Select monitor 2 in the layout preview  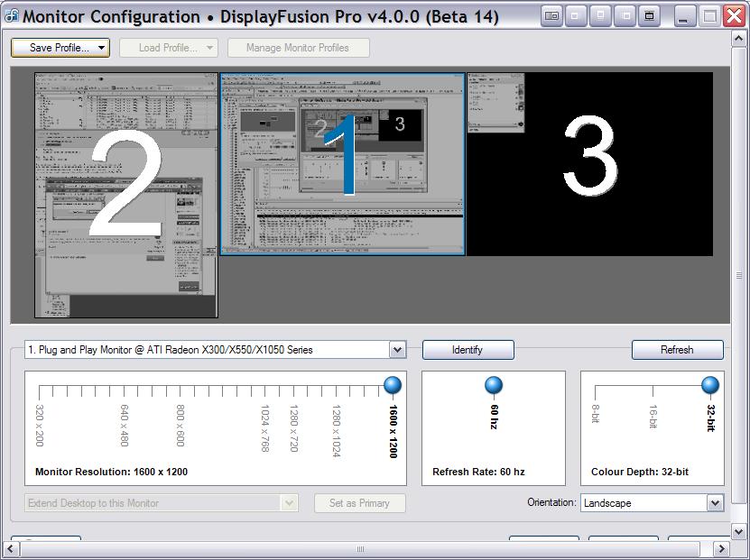tap(125, 196)
